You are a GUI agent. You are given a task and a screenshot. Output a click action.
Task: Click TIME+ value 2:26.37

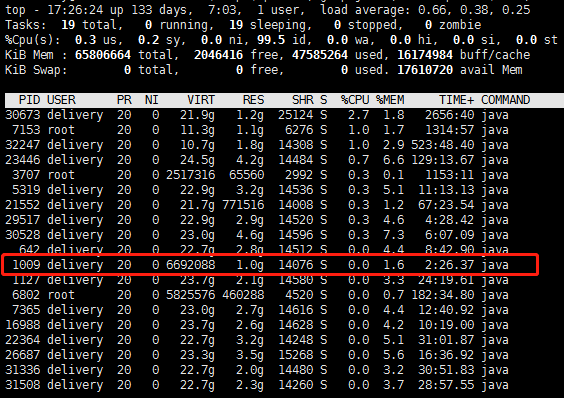450,265
